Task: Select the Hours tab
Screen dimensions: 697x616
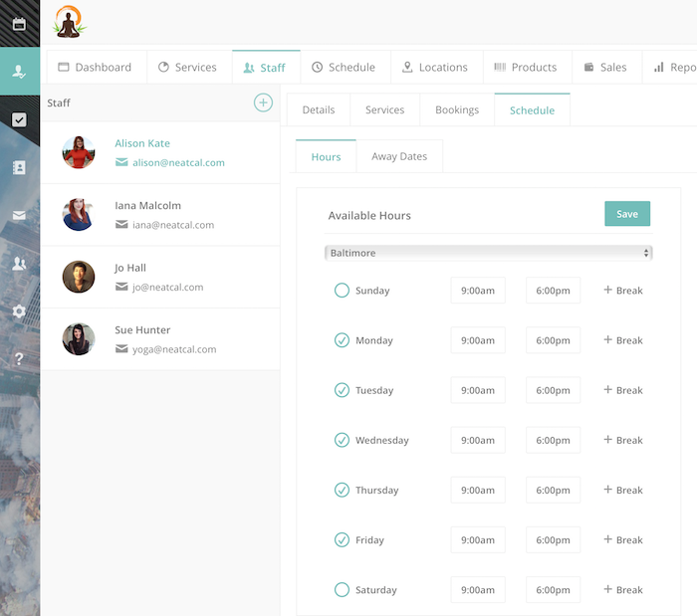Action: pos(326,157)
